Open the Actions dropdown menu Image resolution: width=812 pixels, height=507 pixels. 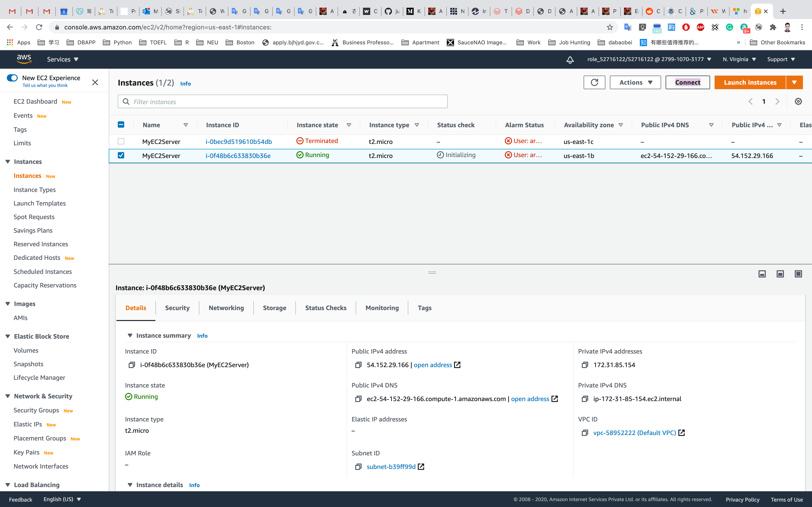click(635, 82)
